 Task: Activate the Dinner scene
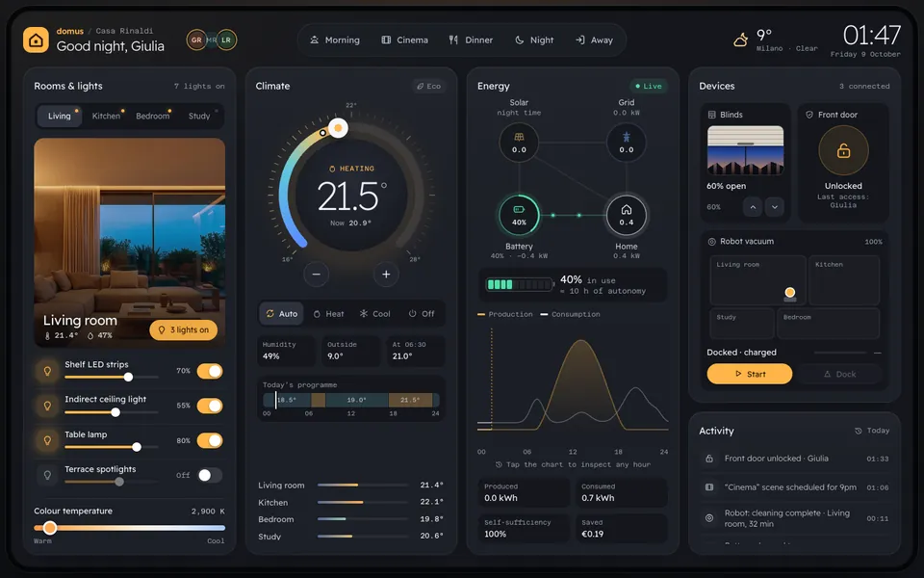[471, 40]
